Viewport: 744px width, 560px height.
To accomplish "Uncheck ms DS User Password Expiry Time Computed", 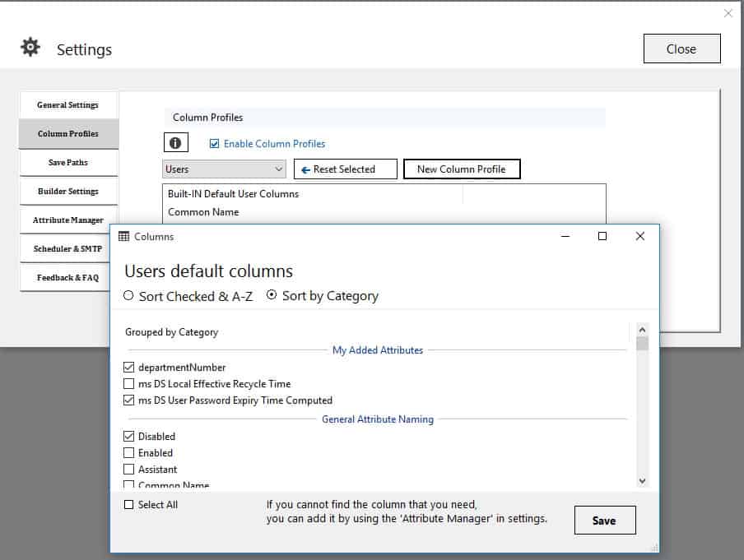I will [128, 400].
